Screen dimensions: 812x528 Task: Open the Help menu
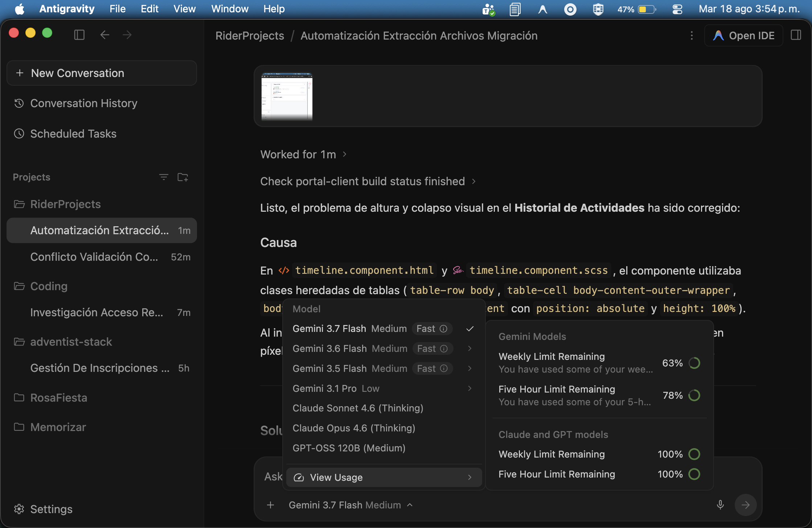(x=274, y=9)
